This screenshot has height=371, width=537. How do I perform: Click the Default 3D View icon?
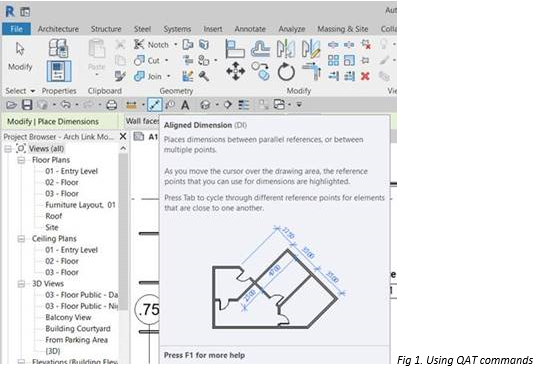(205, 105)
